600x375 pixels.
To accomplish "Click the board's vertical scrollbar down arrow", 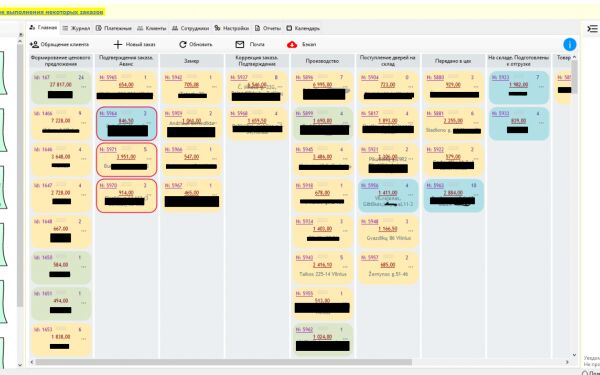I will 574,355.
